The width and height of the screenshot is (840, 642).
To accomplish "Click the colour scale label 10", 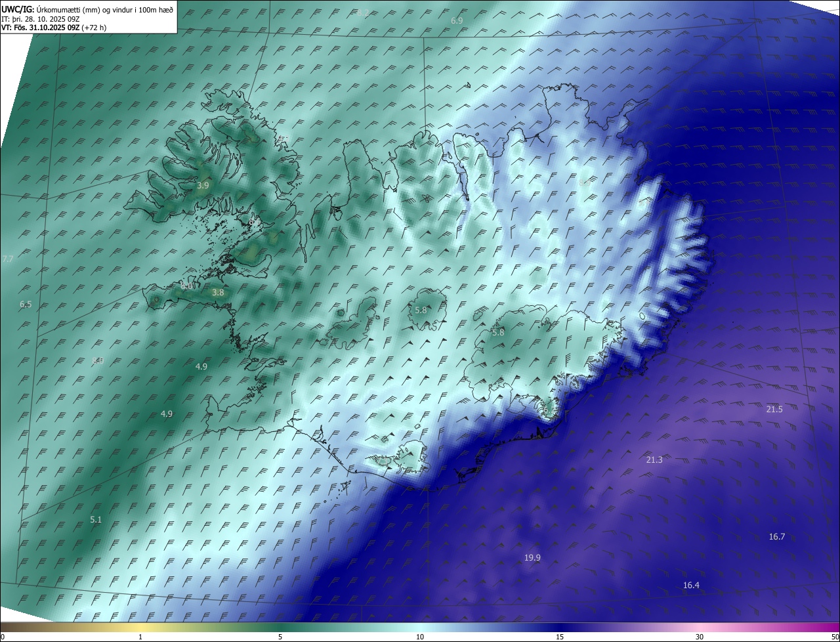I will pyautogui.click(x=420, y=637).
